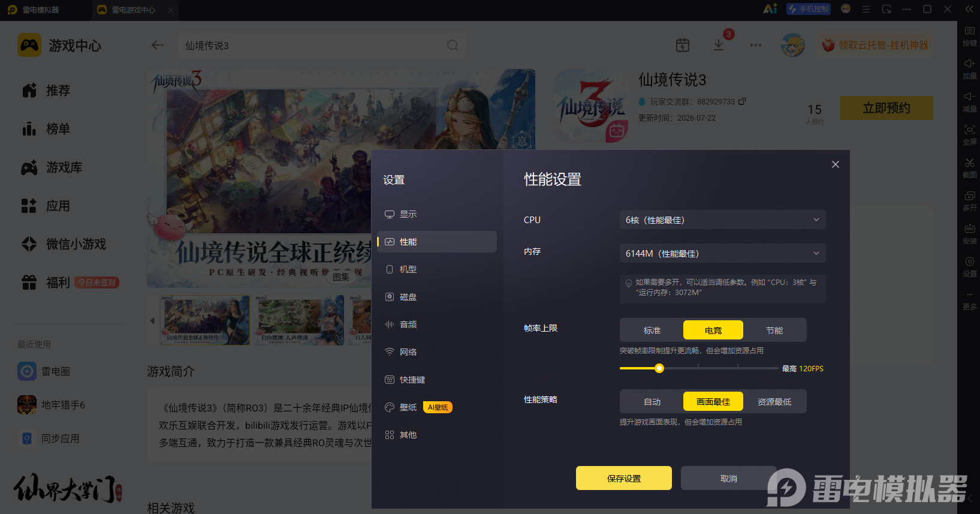Open the second game screenshot thumbnail
Image resolution: width=980 pixels, height=514 pixels.
(x=300, y=320)
